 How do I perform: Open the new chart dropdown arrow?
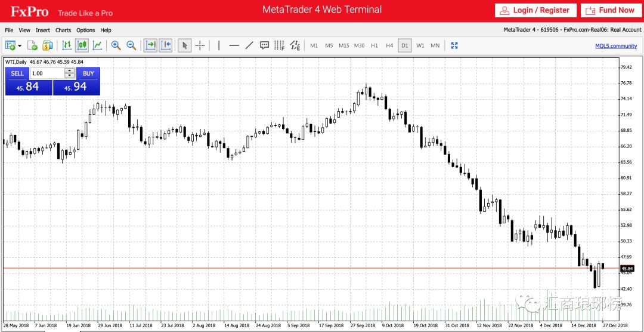[x=20, y=45]
